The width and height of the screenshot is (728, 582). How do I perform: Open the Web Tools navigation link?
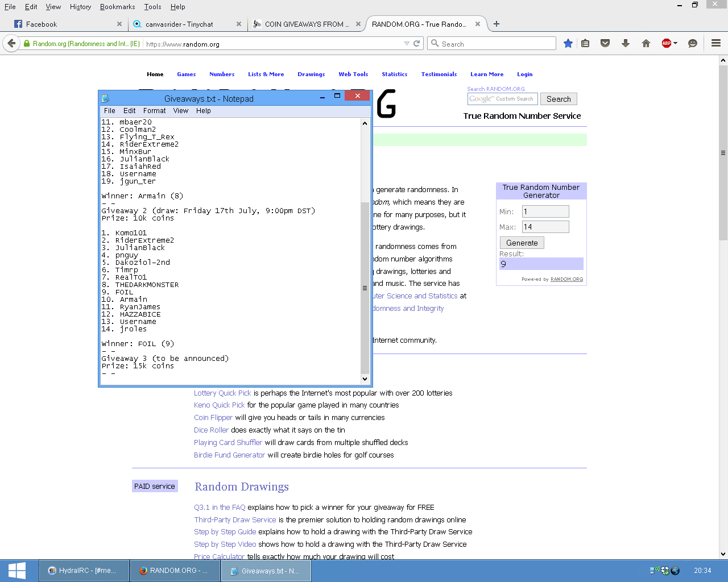(x=353, y=74)
